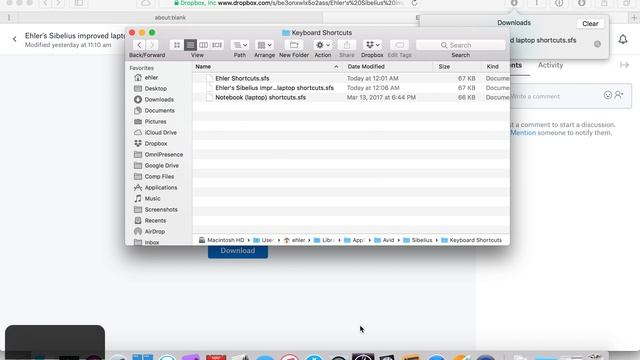Open AirDrop in Finder sidebar
Screen dimensions: 640x360
[x=154, y=232]
